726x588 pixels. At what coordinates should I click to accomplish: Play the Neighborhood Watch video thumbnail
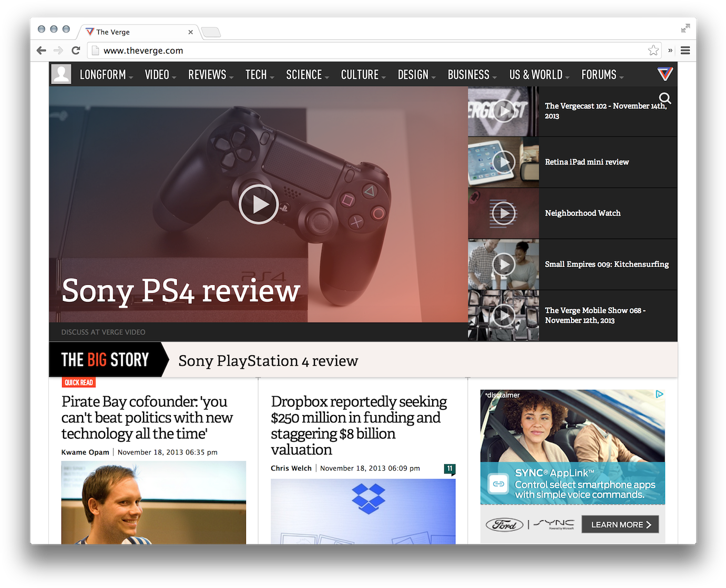pyautogui.click(x=504, y=213)
